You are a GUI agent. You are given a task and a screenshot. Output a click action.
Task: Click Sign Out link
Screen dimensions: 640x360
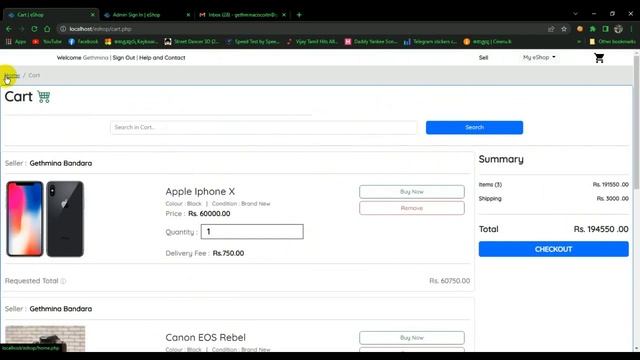(x=124, y=58)
